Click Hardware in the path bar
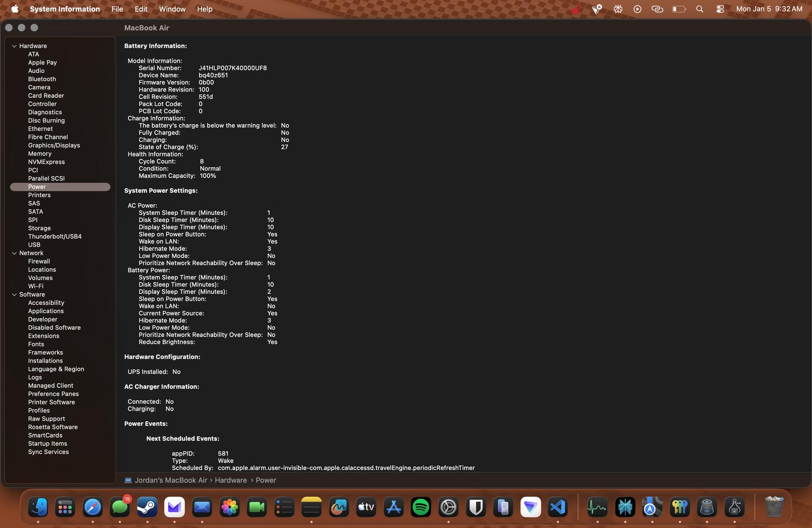The image size is (812, 528). point(231,481)
